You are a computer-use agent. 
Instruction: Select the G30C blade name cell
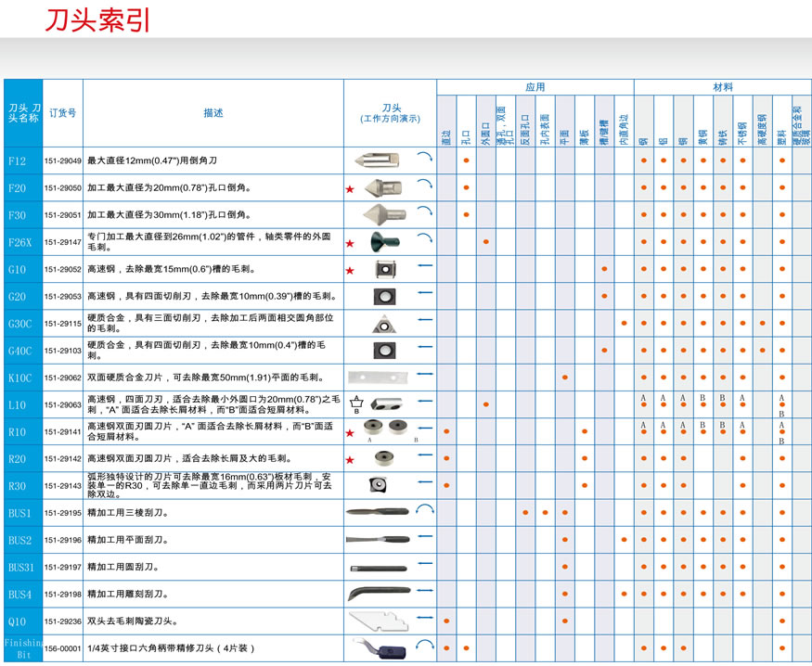point(23,324)
